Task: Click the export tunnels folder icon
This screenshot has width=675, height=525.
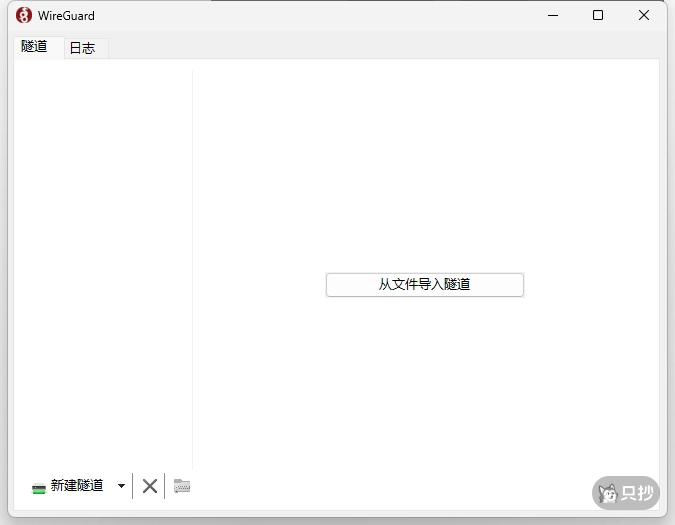Action: coord(182,486)
